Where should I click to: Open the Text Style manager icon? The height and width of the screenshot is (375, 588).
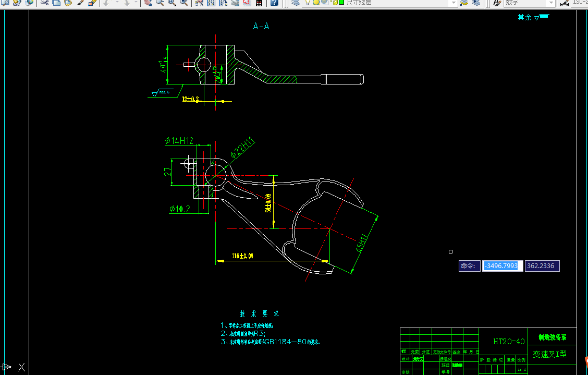(x=497, y=2)
